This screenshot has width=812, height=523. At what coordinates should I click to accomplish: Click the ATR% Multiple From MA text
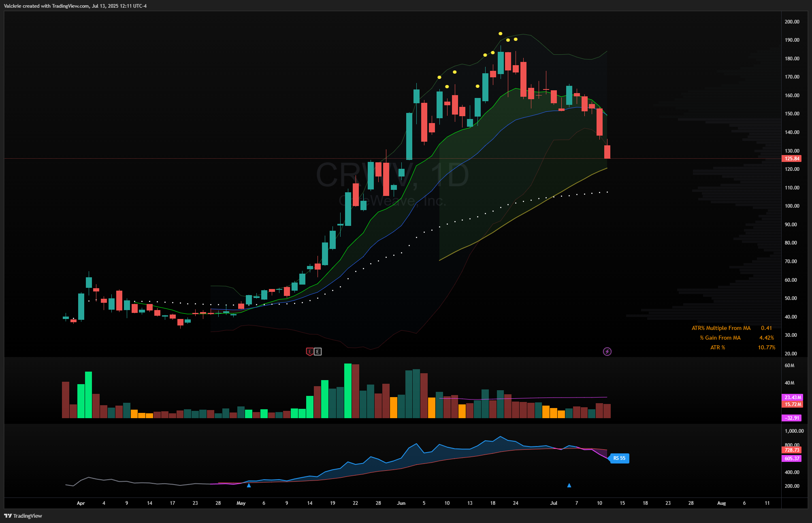pos(721,328)
